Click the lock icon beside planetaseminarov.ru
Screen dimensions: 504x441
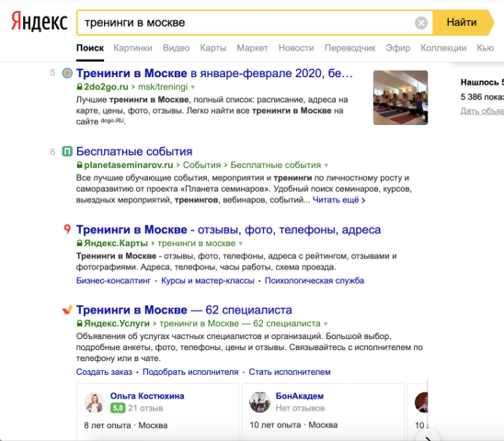point(79,164)
